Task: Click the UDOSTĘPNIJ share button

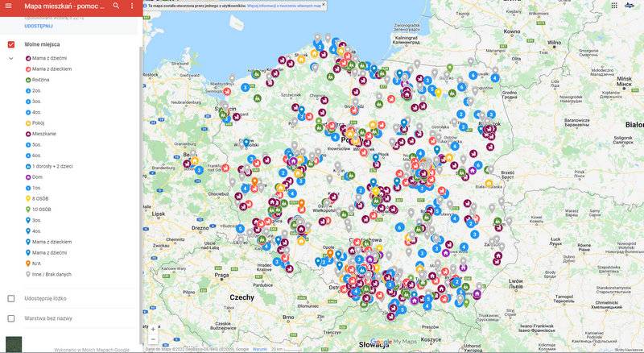Action: 39,26
